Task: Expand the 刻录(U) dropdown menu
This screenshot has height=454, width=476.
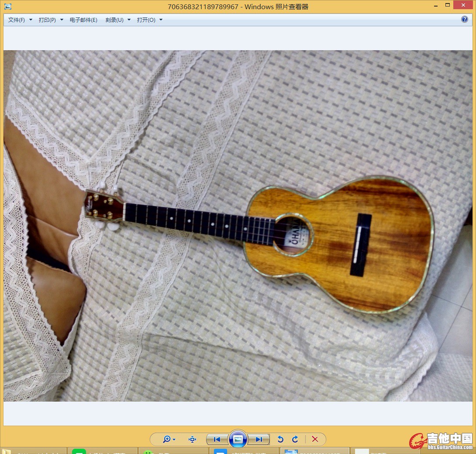Action: tap(118, 20)
